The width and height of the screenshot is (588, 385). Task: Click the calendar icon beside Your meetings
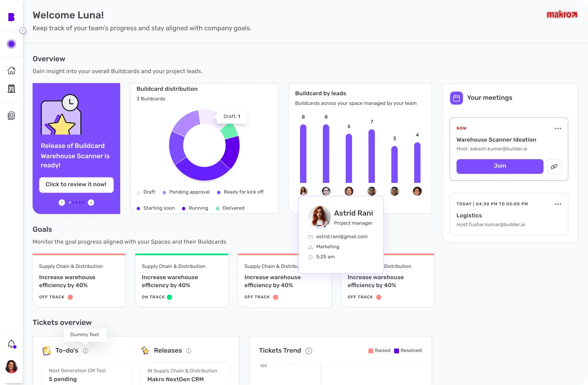coord(456,98)
